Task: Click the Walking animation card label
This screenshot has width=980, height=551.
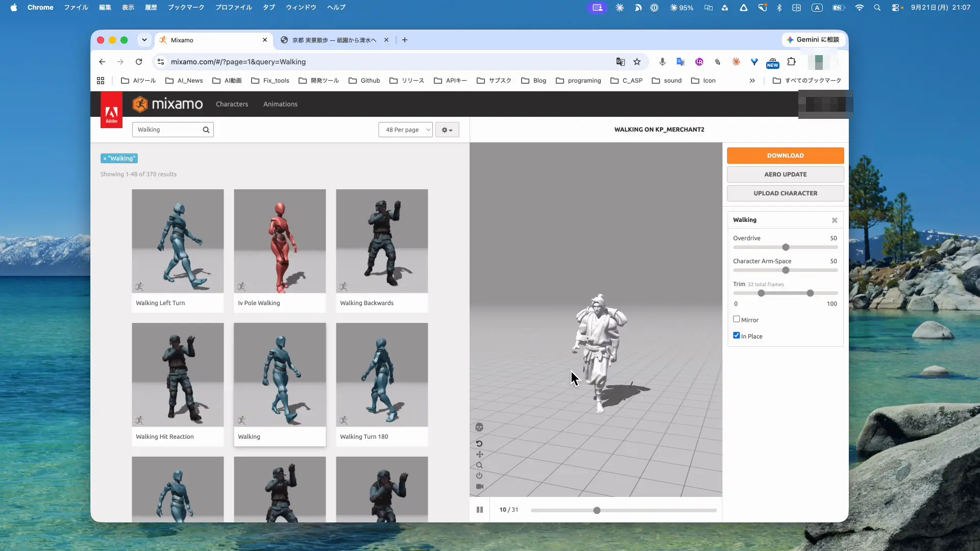Action: click(249, 437)
